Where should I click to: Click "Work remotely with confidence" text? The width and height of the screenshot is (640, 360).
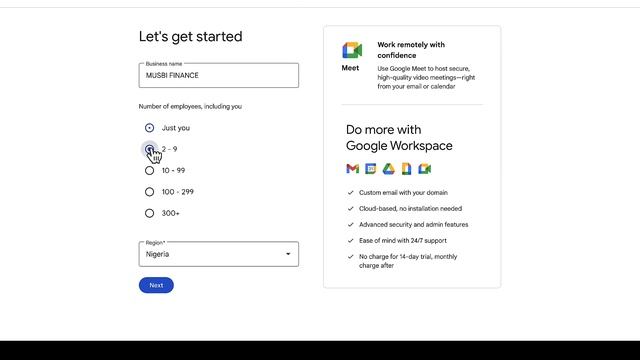(411, 50)
